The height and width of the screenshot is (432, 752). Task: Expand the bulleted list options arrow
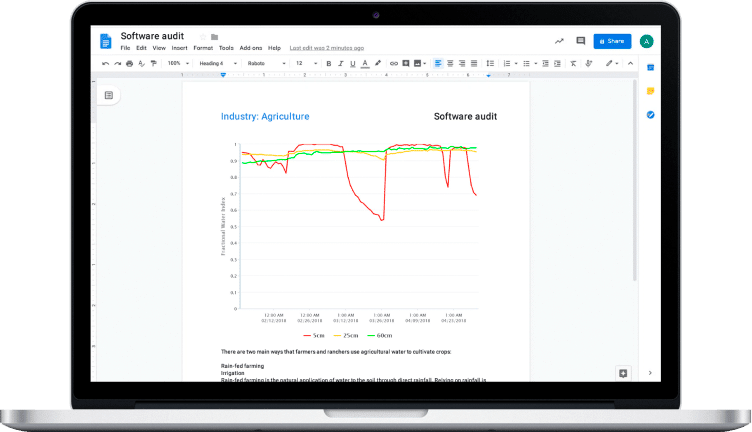pos(535,63)
